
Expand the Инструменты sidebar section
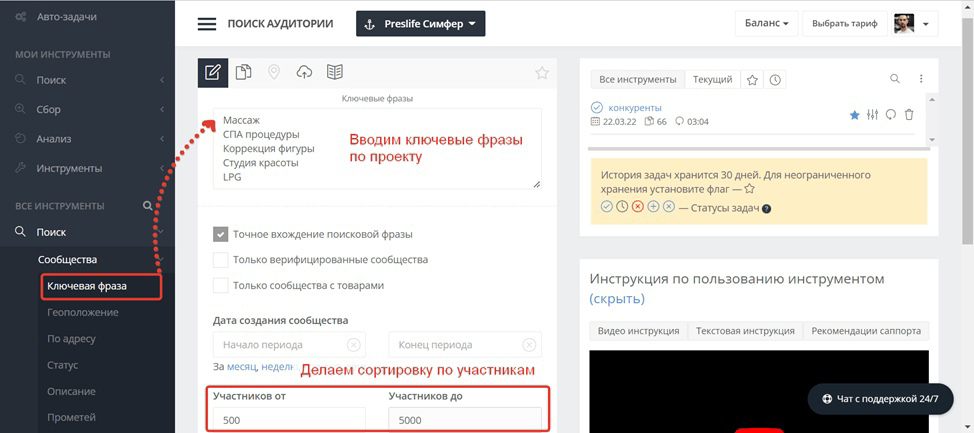click(x=87, y=168)
